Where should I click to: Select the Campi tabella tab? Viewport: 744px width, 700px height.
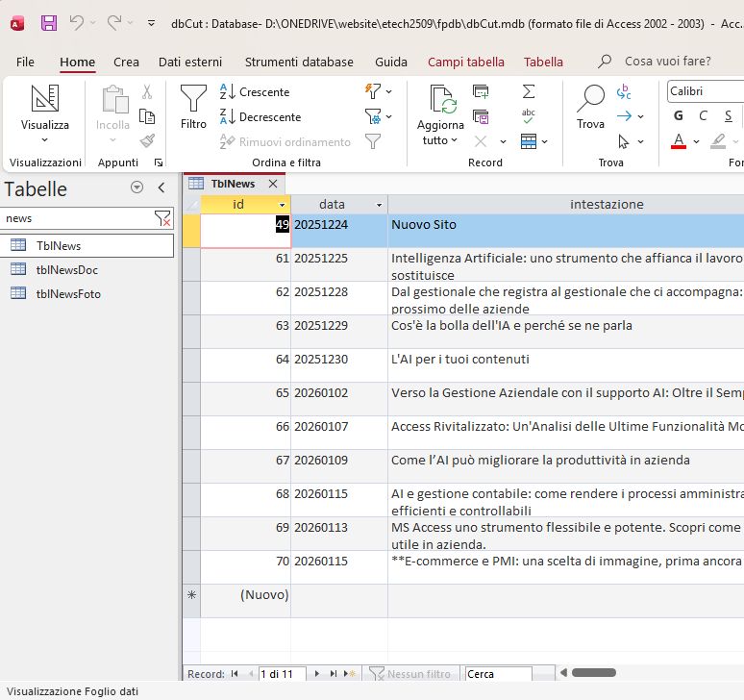466,62
